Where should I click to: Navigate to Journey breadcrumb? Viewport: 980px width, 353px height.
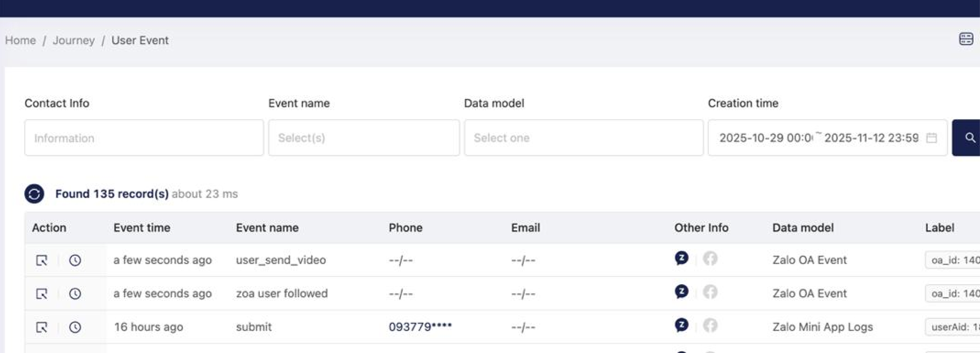click(74, 40)
